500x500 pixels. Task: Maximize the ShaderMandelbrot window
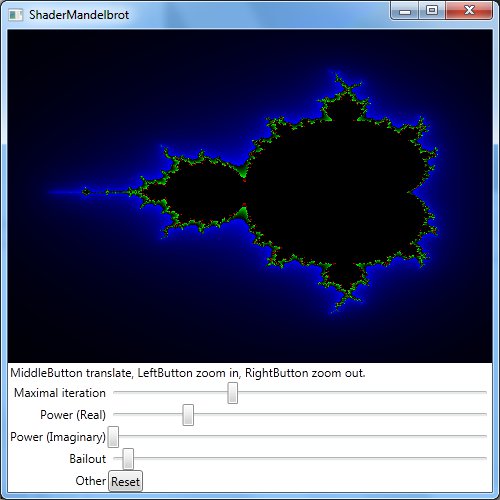(432, 11)
